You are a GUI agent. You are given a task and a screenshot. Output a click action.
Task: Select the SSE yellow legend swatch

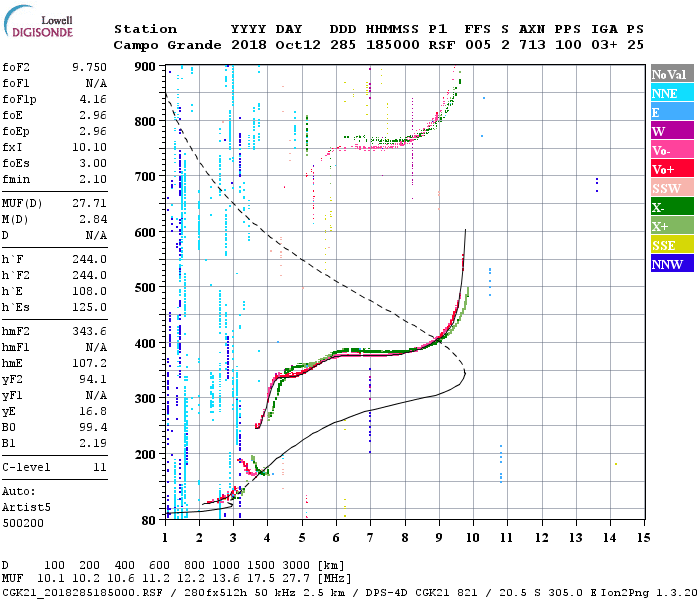click(672, 245)
